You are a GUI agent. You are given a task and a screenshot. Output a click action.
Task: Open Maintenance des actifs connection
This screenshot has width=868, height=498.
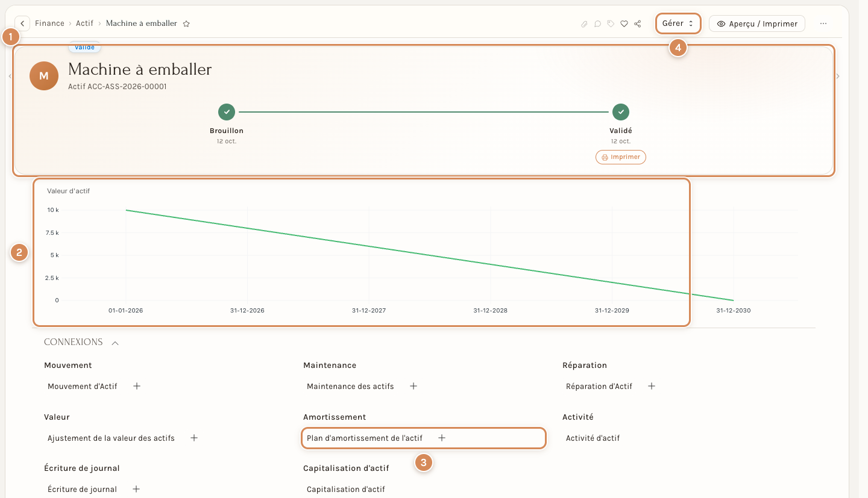[350, 386]
